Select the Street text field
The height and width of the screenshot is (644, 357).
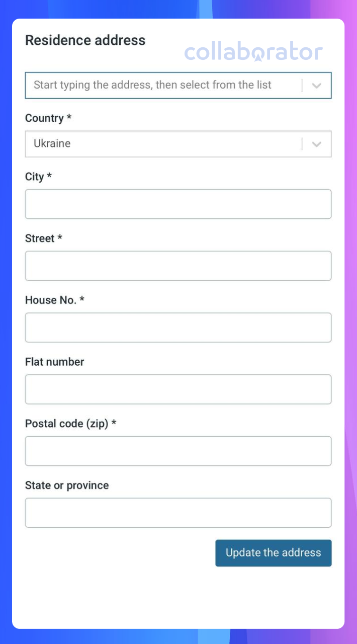tap(178, 266)
